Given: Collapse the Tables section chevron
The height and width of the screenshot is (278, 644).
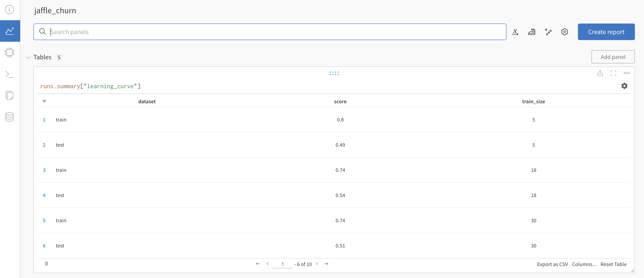Looking at the screenshot, I should (28, 57).
